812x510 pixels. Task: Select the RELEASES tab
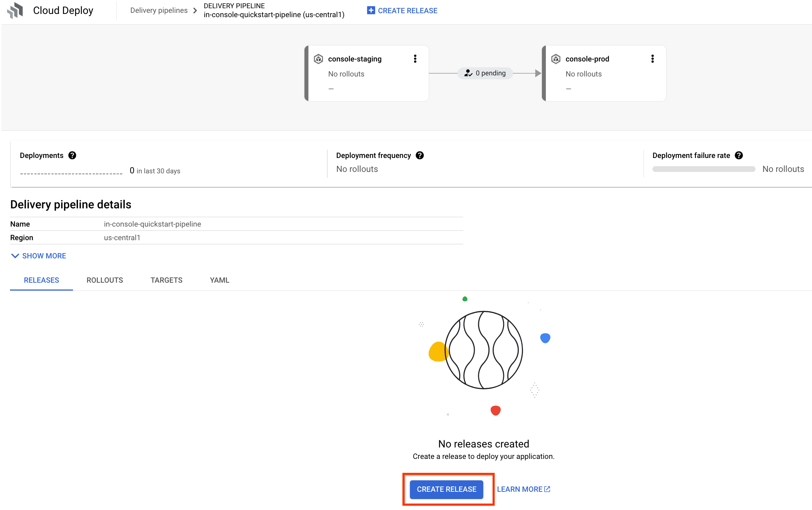40,280
